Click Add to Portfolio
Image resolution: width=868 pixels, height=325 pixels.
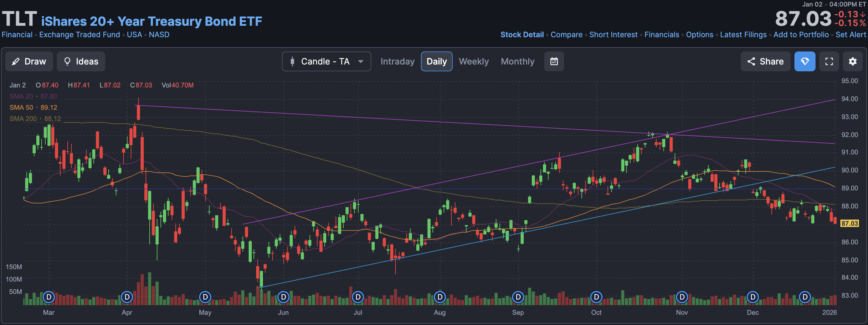(x=801, y=35)
